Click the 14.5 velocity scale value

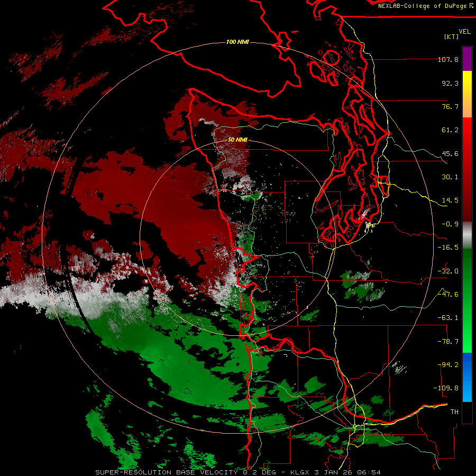(450, 200)
